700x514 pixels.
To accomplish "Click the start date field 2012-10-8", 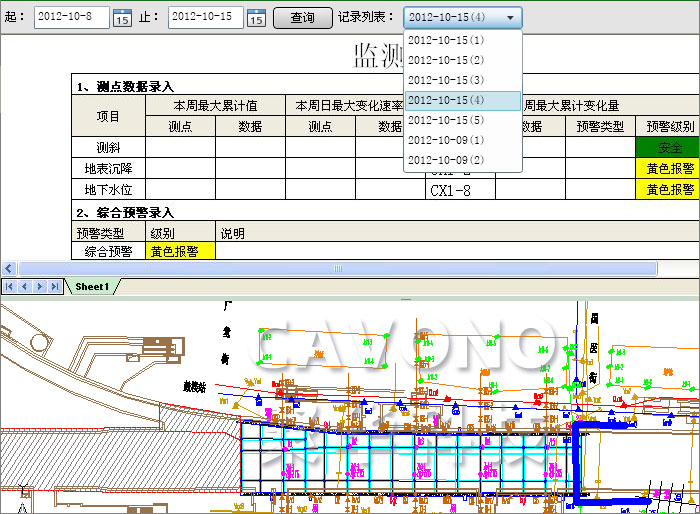I will (x=71, y=17).
